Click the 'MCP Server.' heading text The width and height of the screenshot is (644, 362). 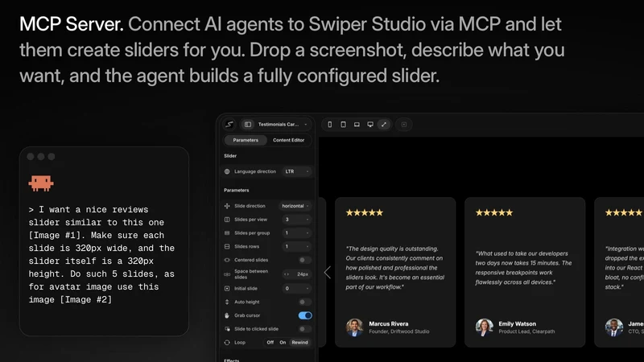(71, 24)
